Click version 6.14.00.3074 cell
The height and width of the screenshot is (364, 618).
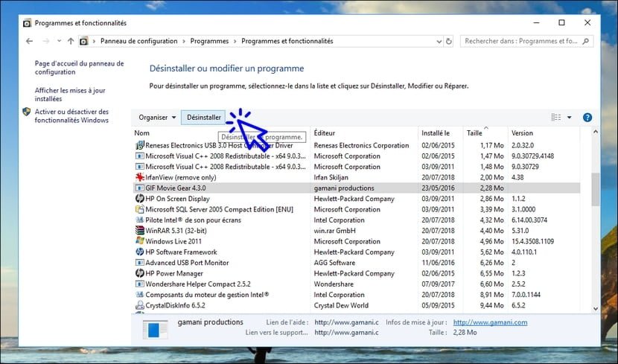pos(529,220)
